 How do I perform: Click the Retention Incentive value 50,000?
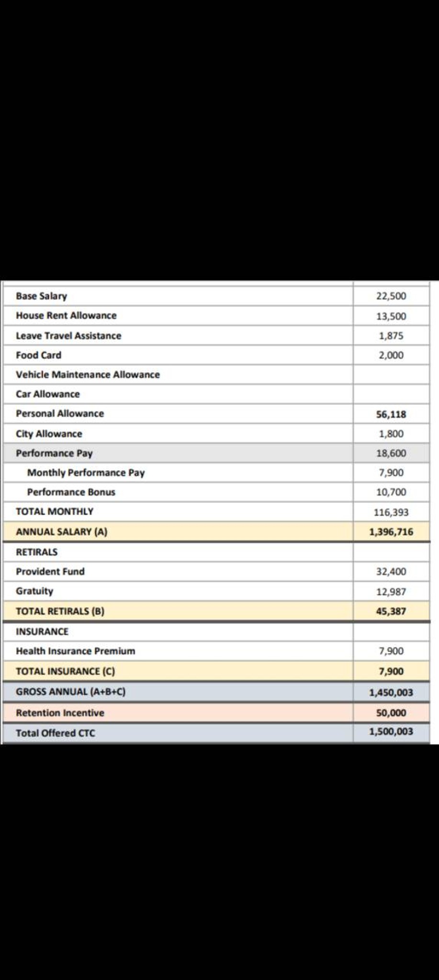pos(391,713)
